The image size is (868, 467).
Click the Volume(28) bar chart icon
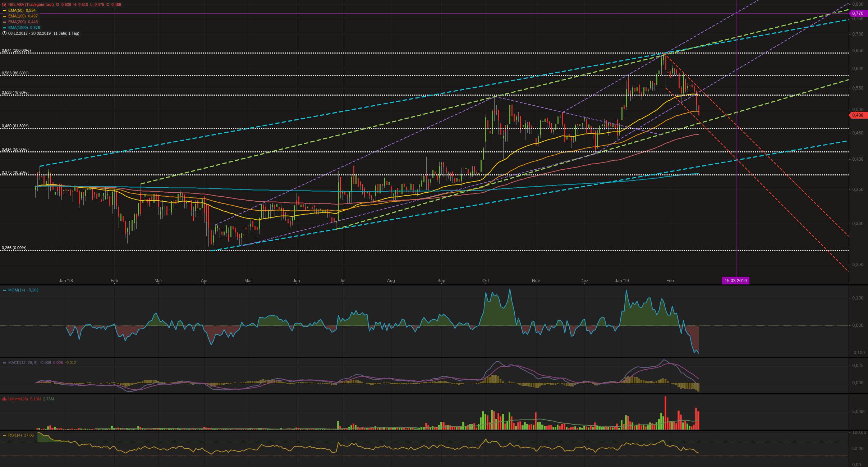pyautogui.click(x=4, y=399)
